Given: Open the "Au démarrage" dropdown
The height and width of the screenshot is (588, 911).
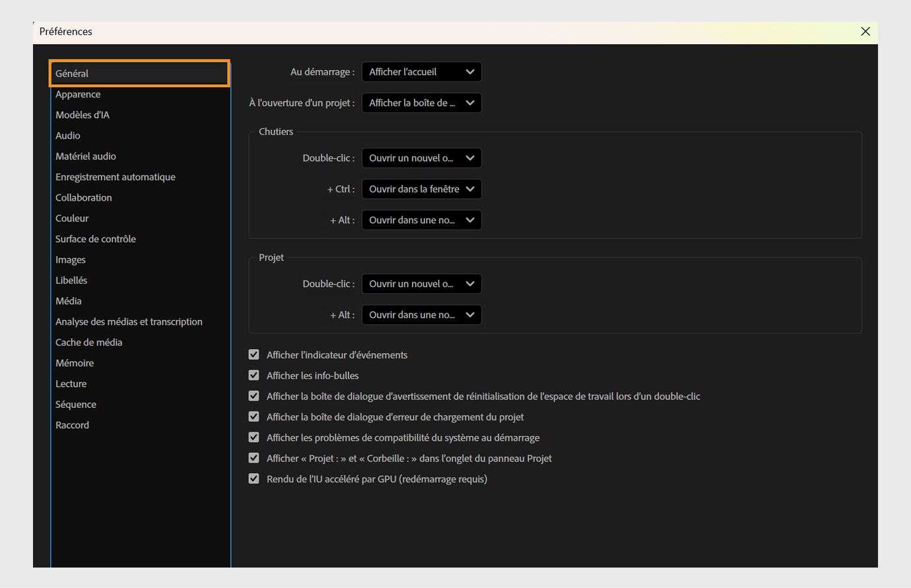Looking at the screenshot, I should pos(421,72).
